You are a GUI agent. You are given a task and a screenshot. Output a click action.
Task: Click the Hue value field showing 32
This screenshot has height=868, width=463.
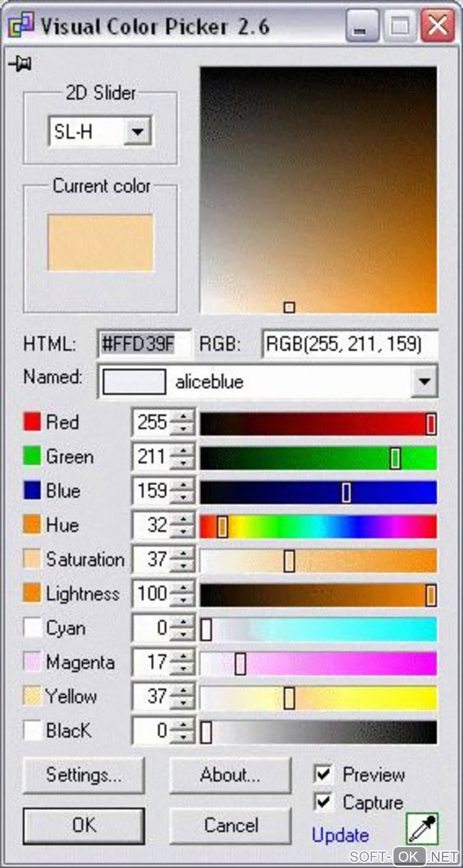[x=152, y=525]
